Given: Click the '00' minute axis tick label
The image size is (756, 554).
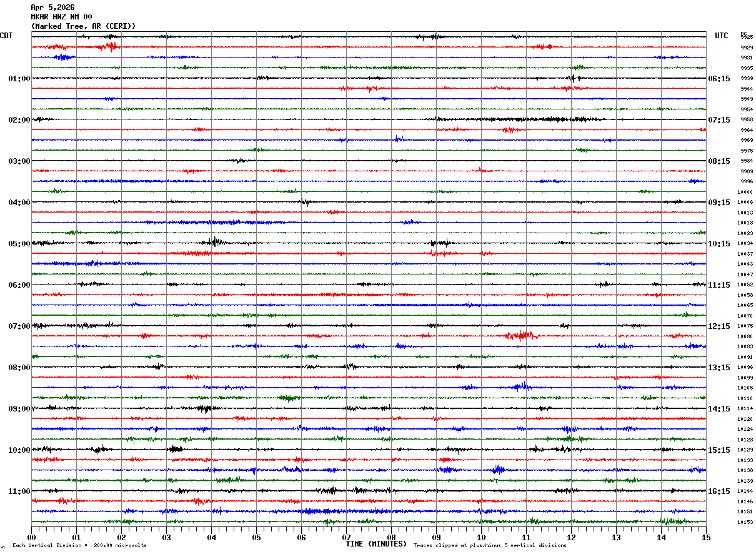Looking at the screenshot, I should (x=32, y=537).
